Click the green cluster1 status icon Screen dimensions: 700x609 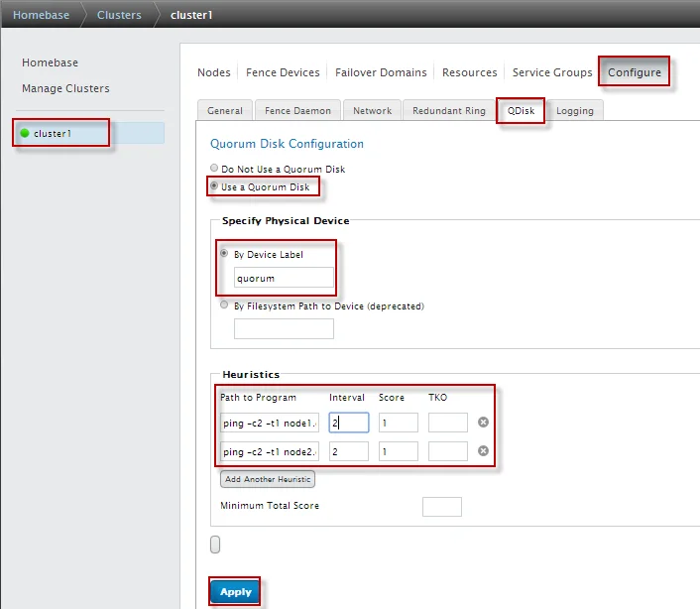coord(25,133)
